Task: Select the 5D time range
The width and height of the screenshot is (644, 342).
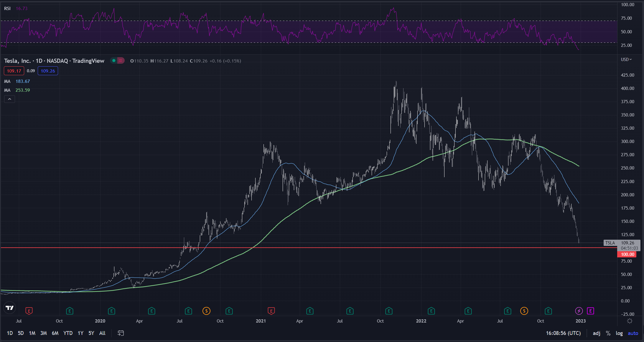Action: point(21,333)
